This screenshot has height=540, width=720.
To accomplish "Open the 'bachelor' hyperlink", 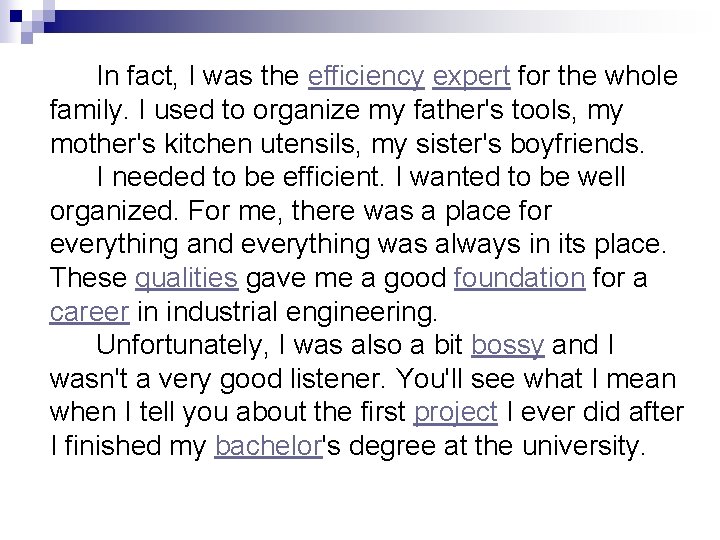I will click(268, 445).
